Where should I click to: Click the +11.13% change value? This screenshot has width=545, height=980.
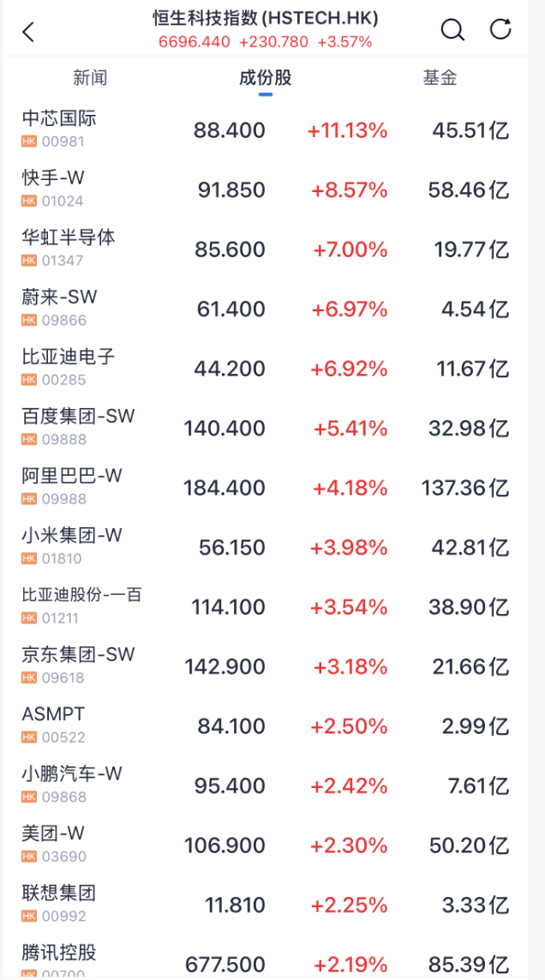tap(347, 130)
